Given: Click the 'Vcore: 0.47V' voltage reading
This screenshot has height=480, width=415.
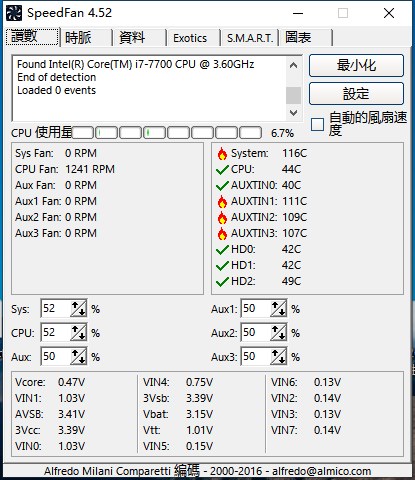Looking at the screenshot, I should point(50,382).
